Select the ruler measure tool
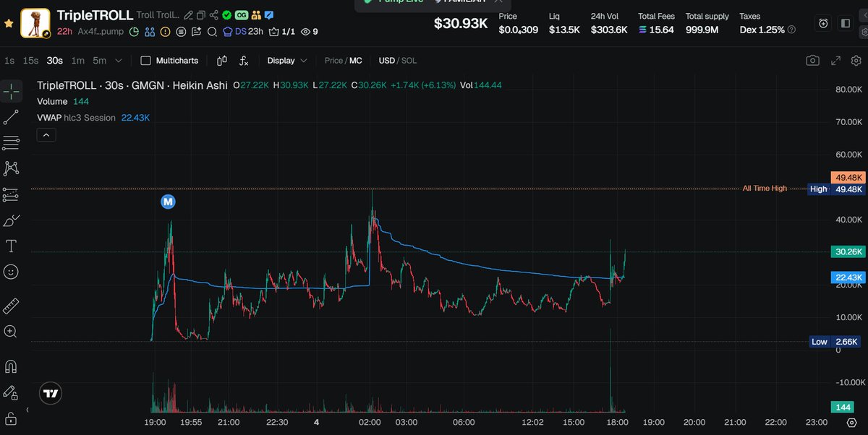868x435 pixels. (11, 306)
